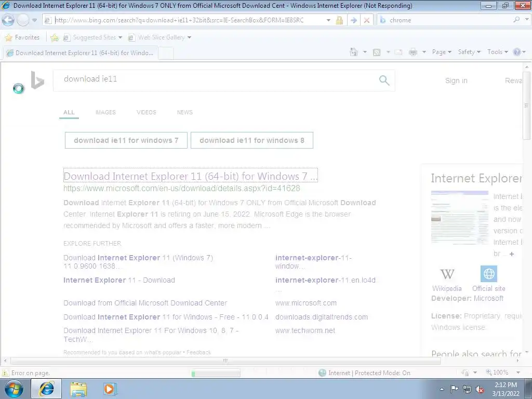Click the Home icon in command bar
532x399 pixels.
click(x=354, y=52)
